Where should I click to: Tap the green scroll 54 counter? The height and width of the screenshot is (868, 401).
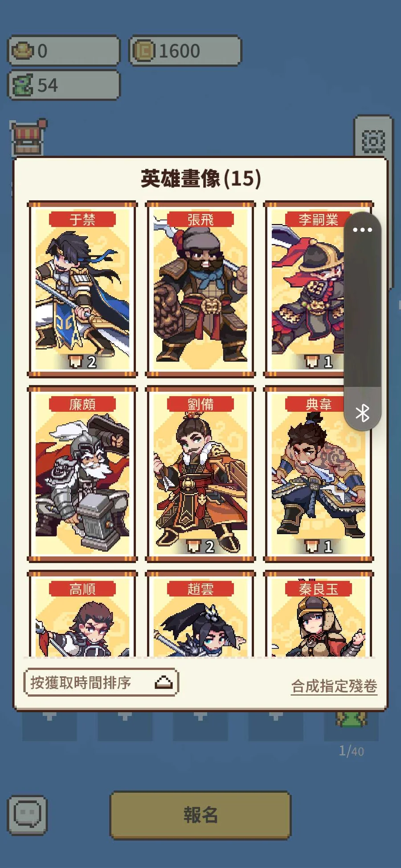click(x=64, y=85)
